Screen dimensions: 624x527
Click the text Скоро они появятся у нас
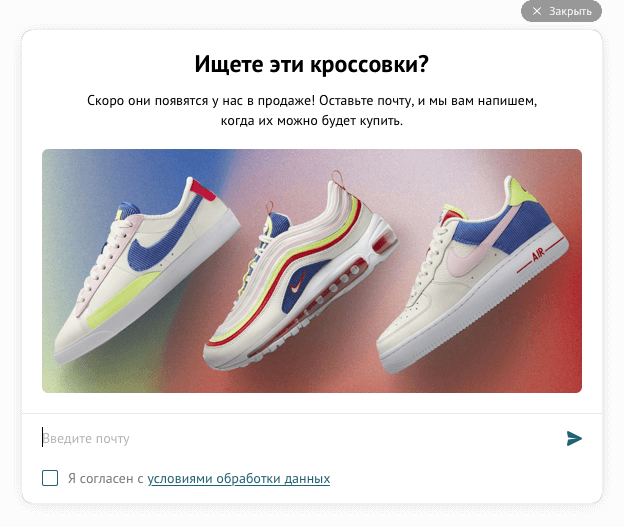point(166,101)
